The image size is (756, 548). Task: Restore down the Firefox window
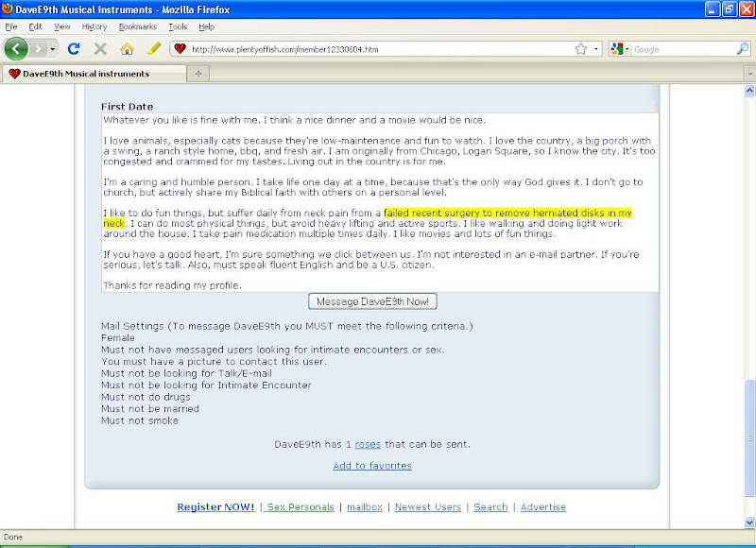coord(730,9)
